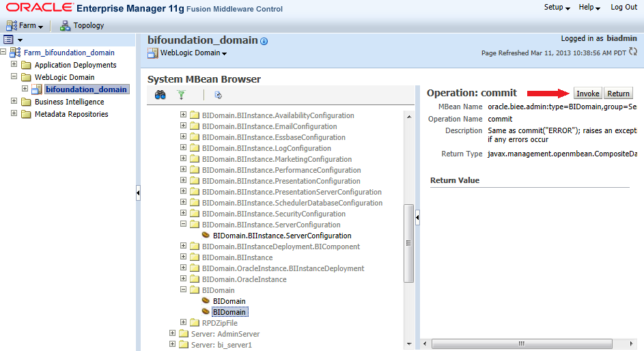Click the Metadata Repositories folder icon
The height and width of the screenshot is (351, 644).
[26, 114]
